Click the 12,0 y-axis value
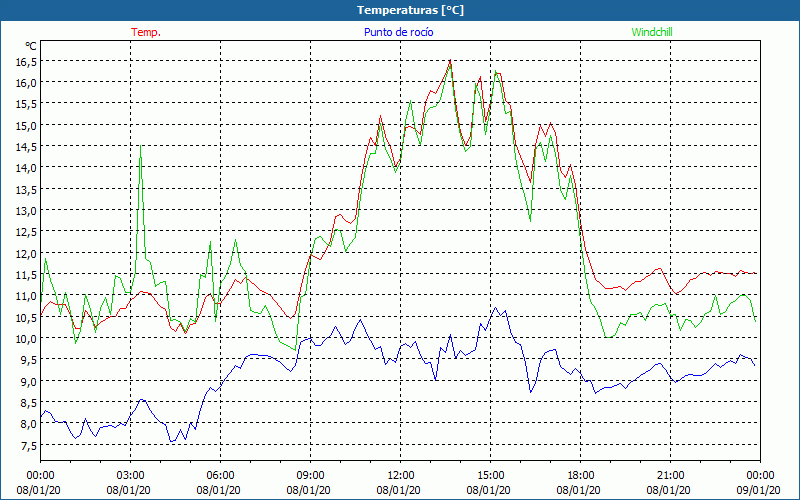 [x=26, y=253]
